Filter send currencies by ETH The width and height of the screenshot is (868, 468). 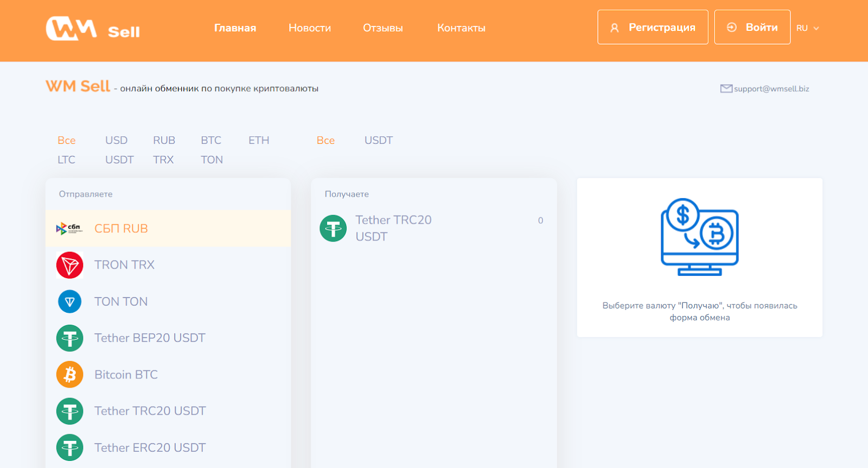(x=259, y=140)
